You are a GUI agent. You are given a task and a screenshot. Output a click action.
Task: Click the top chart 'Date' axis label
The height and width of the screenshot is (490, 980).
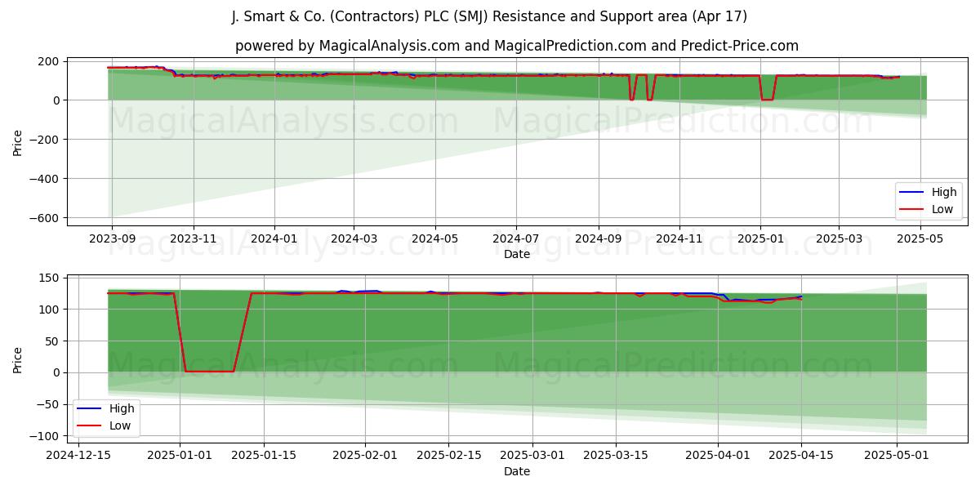point(517,255)
